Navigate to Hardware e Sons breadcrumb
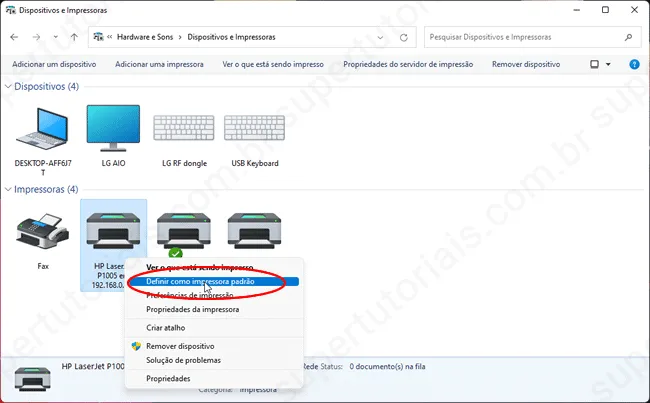 tap(145, 37)
